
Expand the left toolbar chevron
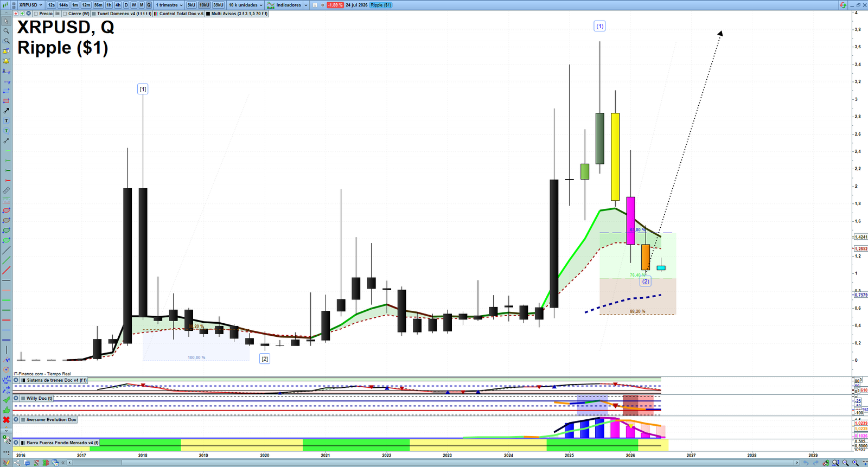(x=7, y=431)
